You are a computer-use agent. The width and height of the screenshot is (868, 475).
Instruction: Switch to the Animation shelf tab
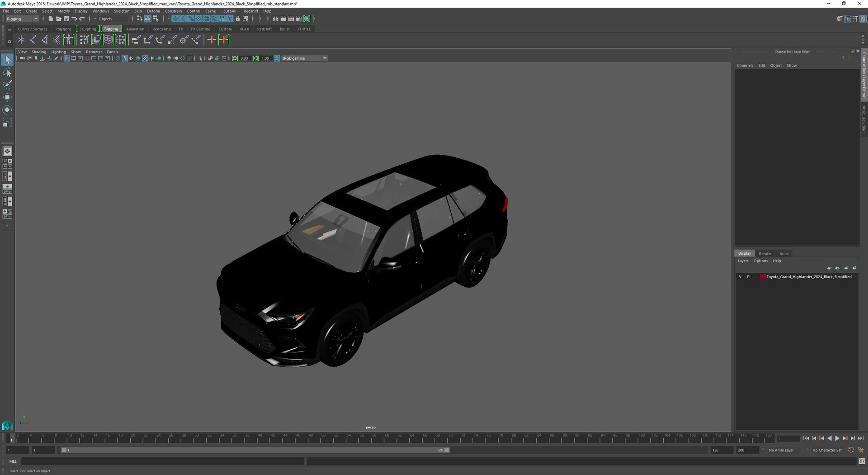pos(135,29)
